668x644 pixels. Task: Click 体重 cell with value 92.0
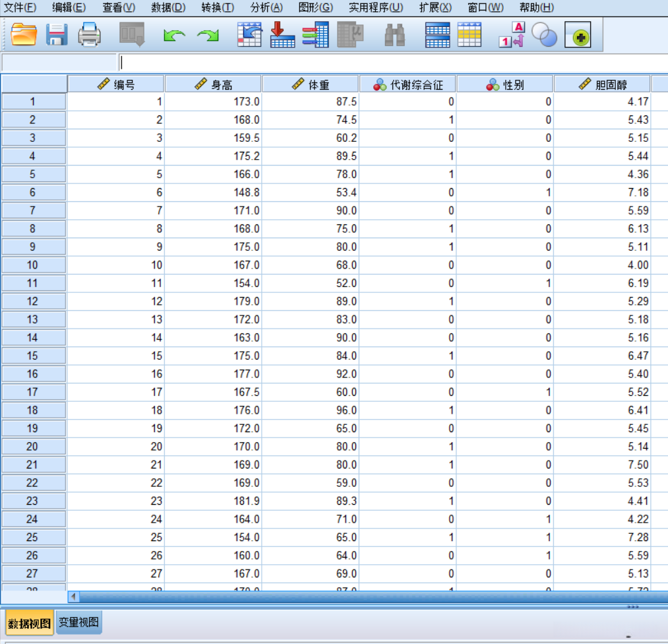tap(310, 373)
